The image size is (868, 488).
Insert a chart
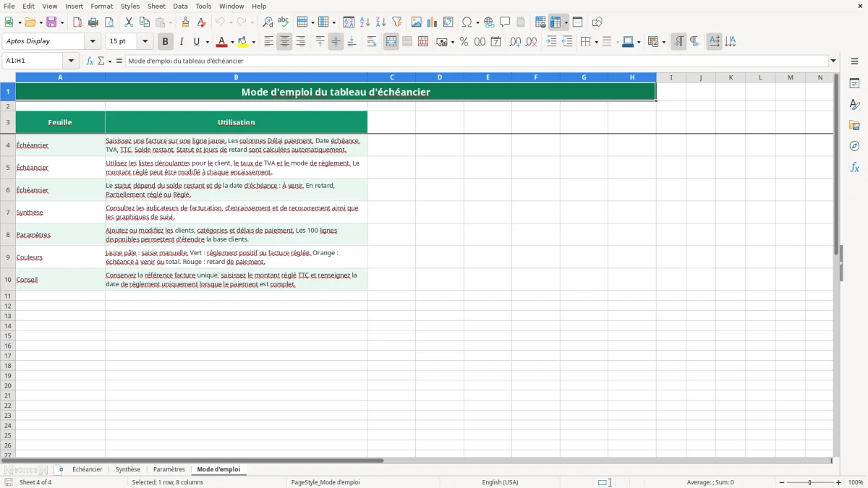tap(433, 22)
